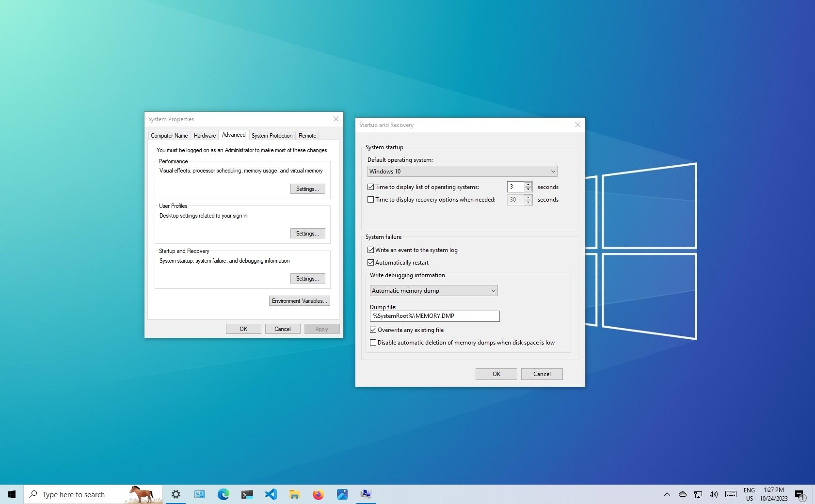Image resolution: width=815 pixels, height=504 pixels.
Task: Uncheck Automatically restart under System failure
Action: pyautogui.click(x=371, y=262)
